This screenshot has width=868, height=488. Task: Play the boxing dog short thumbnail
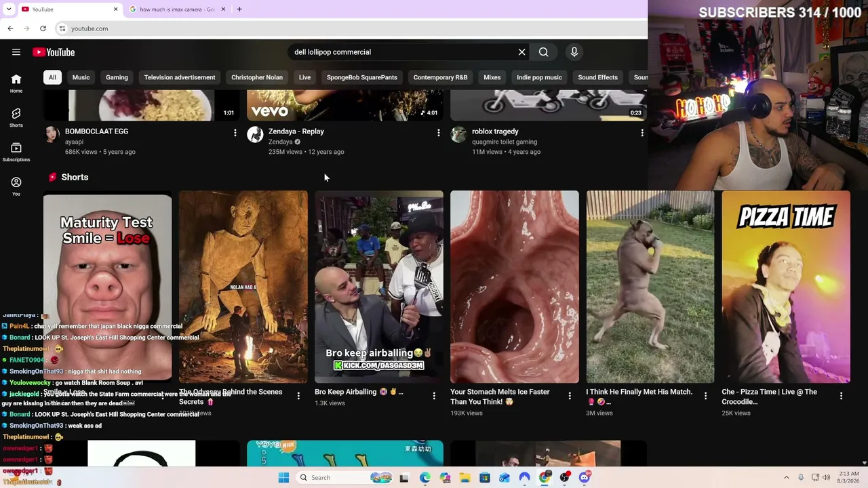click(650, 287)
